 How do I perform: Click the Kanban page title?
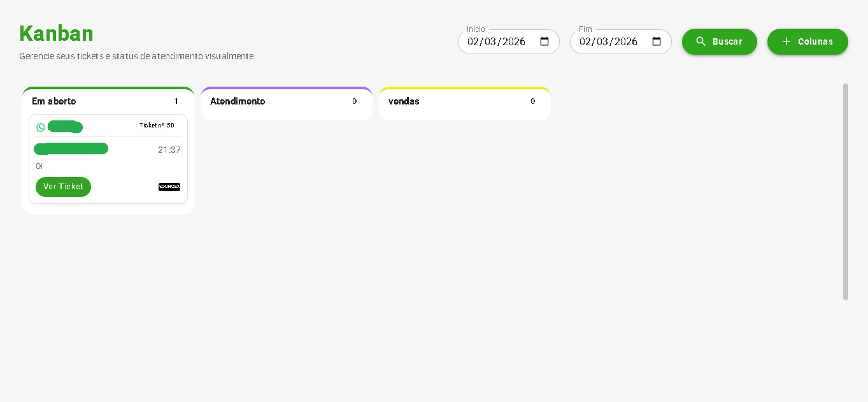click(x=56, y=33)
